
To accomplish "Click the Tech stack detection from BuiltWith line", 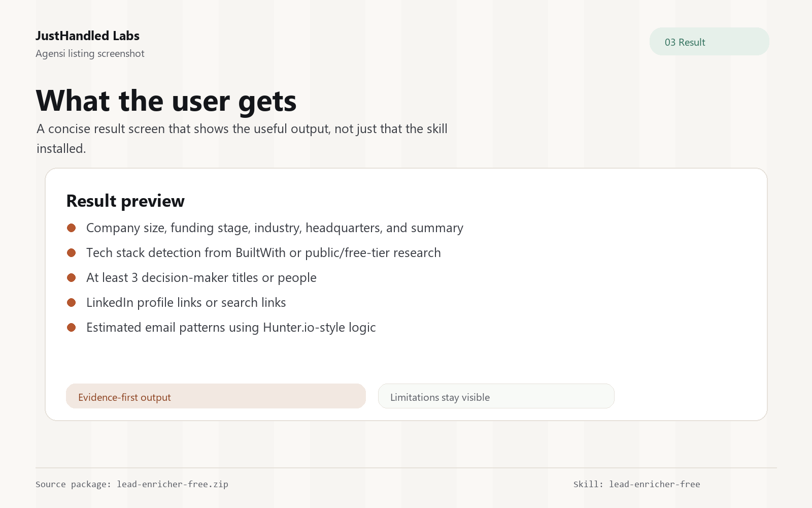I will [263, 253].
